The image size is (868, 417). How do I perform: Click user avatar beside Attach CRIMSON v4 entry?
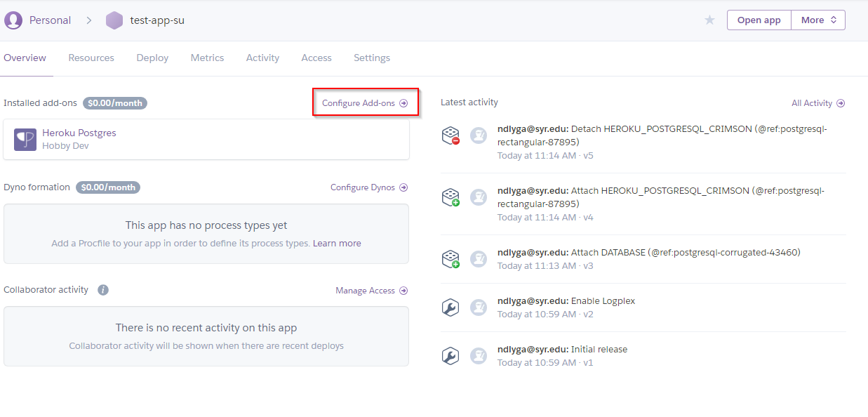tap(479, 197)
